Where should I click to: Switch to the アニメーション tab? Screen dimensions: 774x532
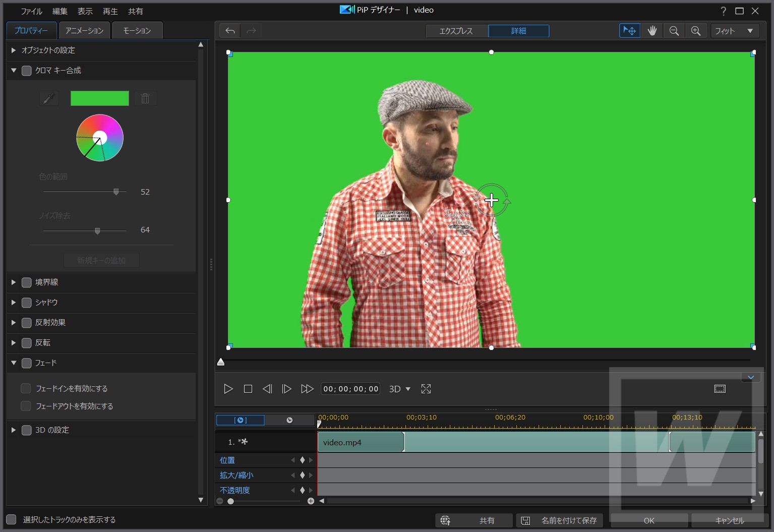coord(84,31)
